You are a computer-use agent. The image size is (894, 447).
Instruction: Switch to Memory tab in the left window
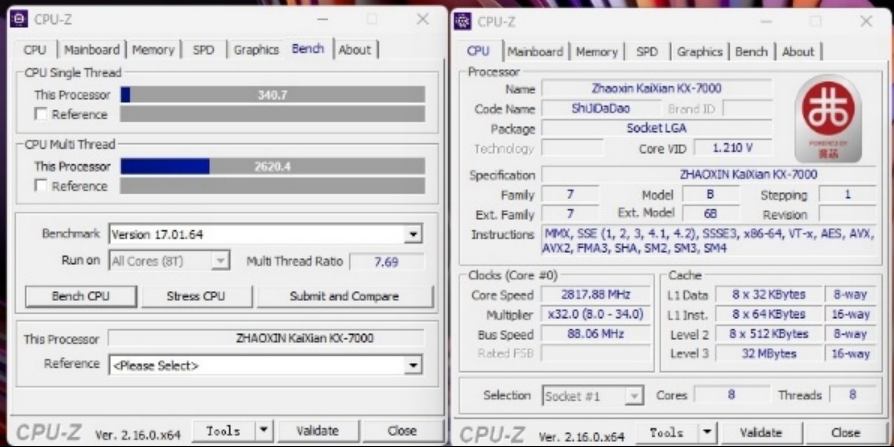[x=153, y=50]
